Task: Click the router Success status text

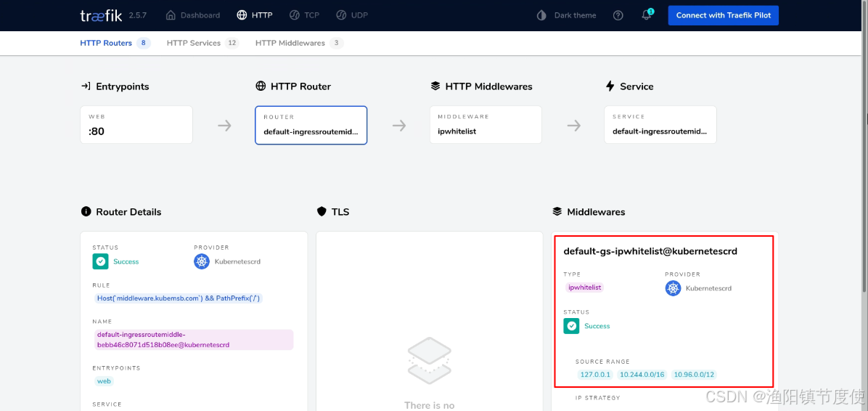Action: point(126,261)
